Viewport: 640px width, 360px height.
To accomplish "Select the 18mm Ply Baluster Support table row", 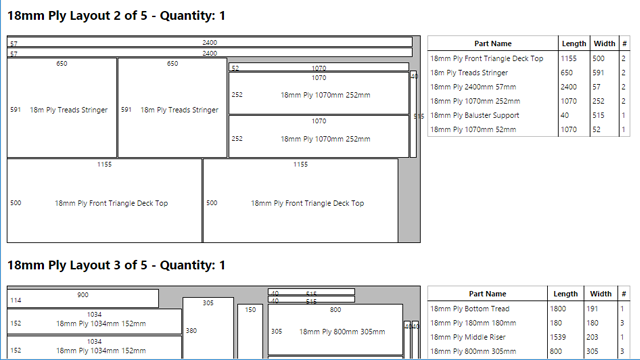I will point(529,115).
